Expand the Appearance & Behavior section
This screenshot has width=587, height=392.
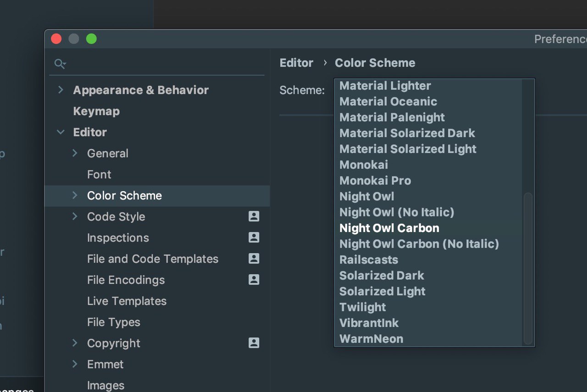point(61,90)
